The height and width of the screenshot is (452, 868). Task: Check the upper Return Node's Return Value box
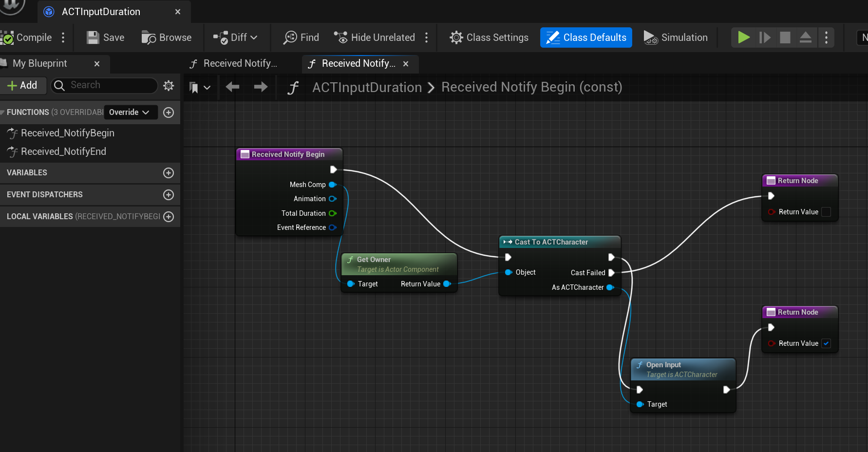(x=826, y=212)
